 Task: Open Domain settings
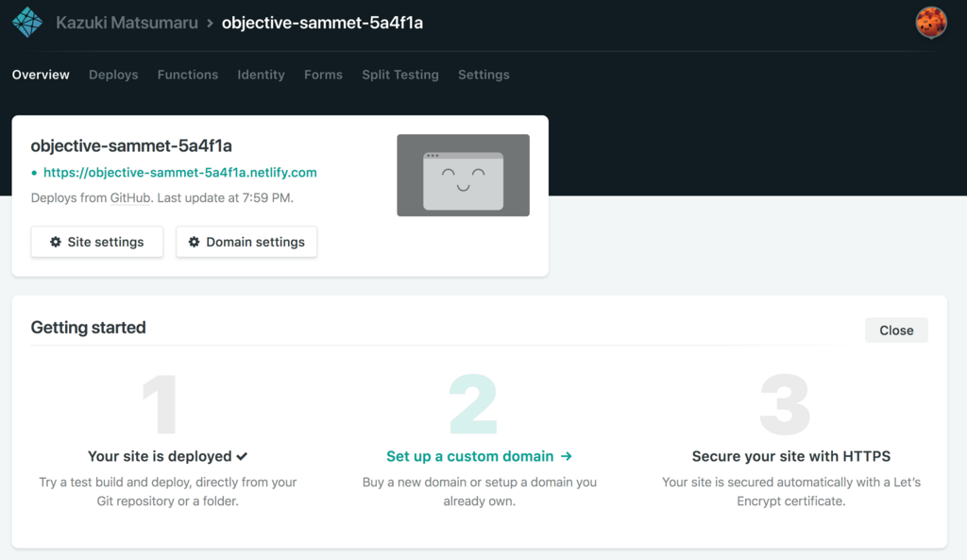[246, 242]
